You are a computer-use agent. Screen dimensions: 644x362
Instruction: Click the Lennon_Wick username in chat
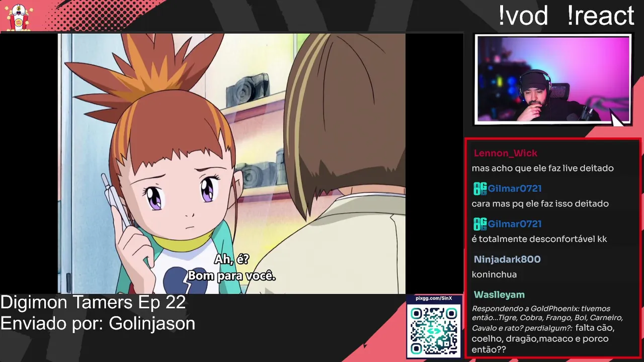(x=506, y=153)
